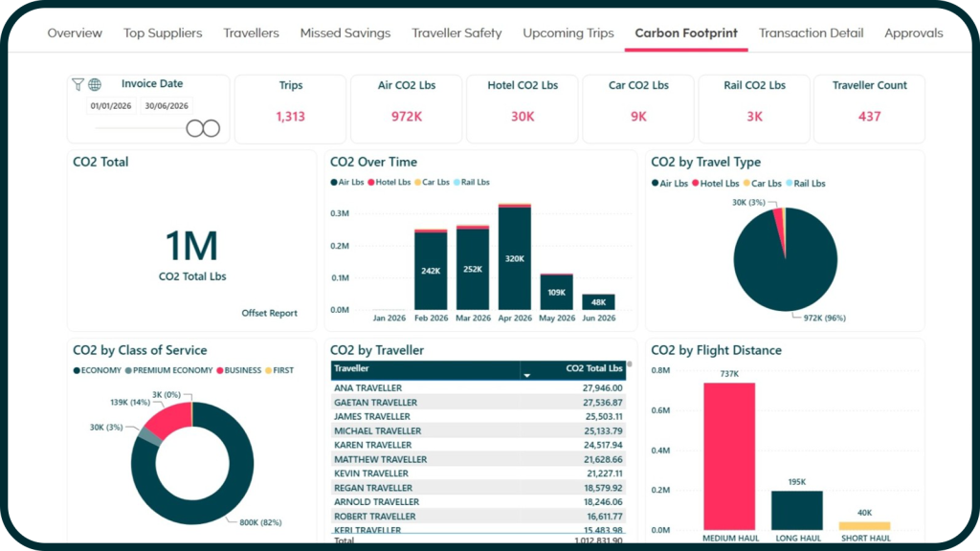The height and width of the screenshot is (551, 980).
Task: Click the left handle of date slider
Action: tap(195, 128)
